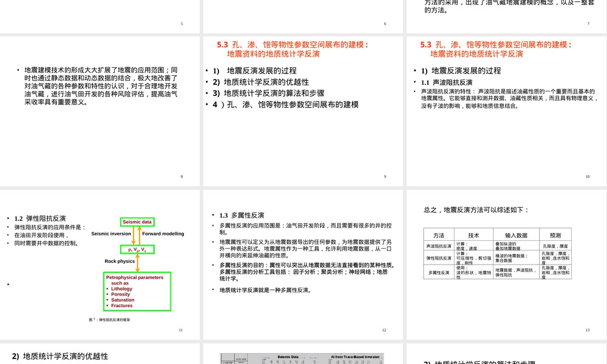
Task: Open slide 11 with elastic impedance flowchart
Action: [100, 265]
